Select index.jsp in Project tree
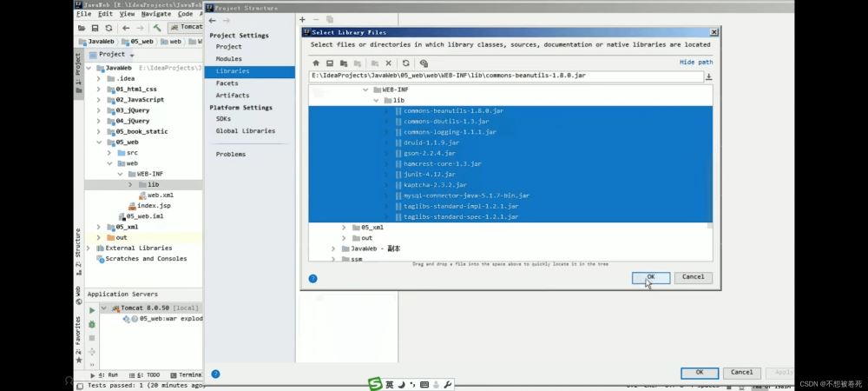Viewport: 868px width, 391px height. [x=154, y=206]
